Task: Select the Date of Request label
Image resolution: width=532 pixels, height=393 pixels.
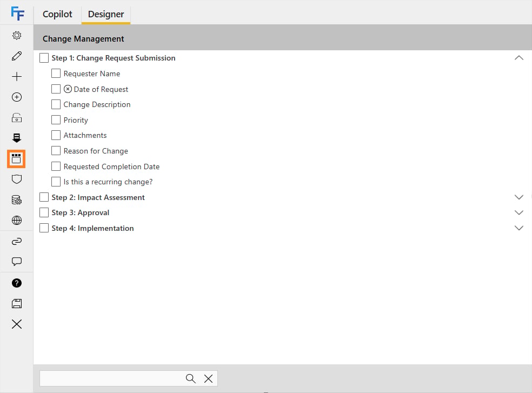Action: tap(101, 89)
